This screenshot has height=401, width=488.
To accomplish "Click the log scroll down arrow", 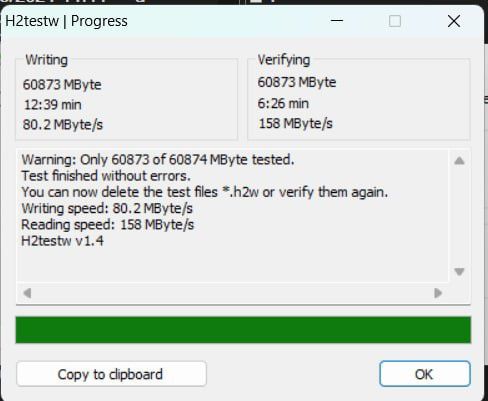I will tap(459, 272).
